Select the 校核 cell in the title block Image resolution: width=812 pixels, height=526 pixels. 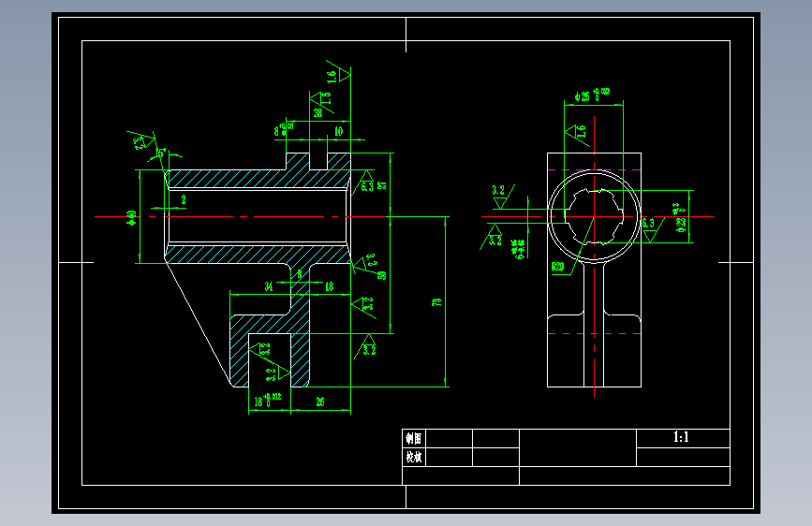point(414,457)
